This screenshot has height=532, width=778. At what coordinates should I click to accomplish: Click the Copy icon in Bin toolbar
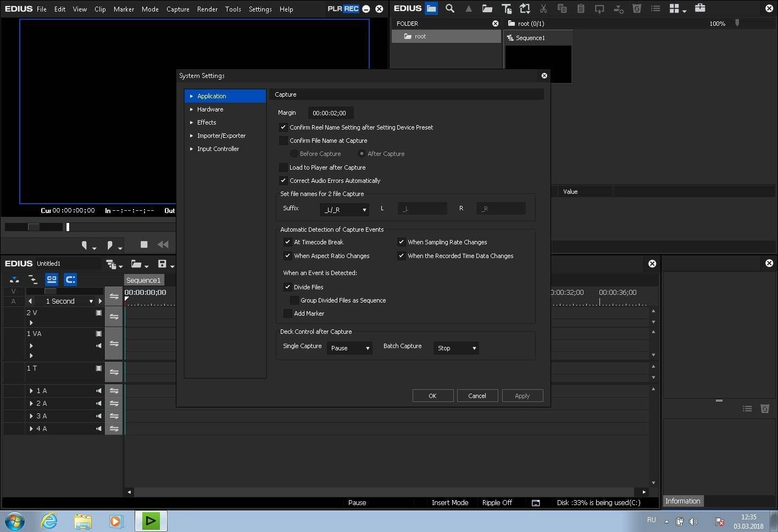pos(562,8)
